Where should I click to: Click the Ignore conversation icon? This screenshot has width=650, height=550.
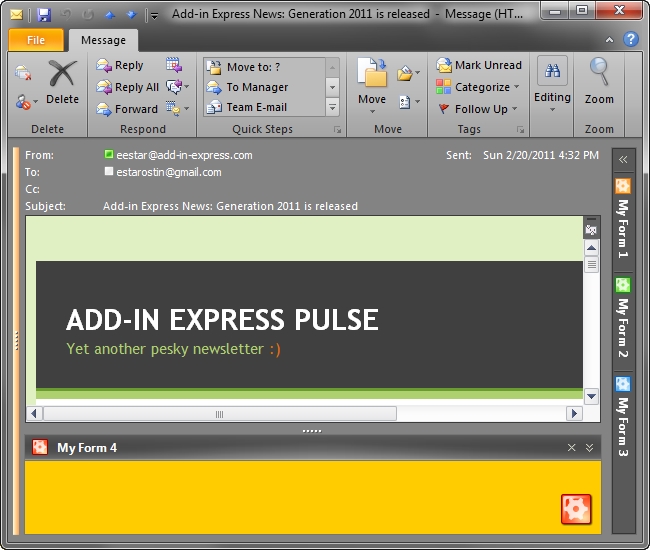[23, 72]
